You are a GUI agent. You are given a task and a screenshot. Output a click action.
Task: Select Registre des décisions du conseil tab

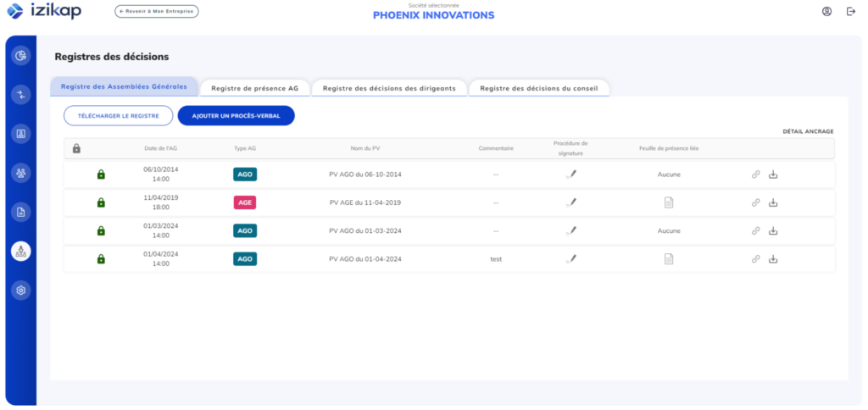[x=539, y=88]
